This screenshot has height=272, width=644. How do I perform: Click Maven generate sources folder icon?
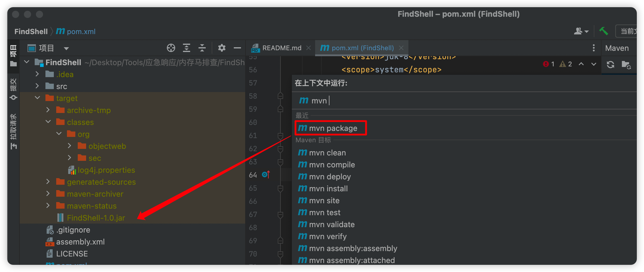point(626,64)
